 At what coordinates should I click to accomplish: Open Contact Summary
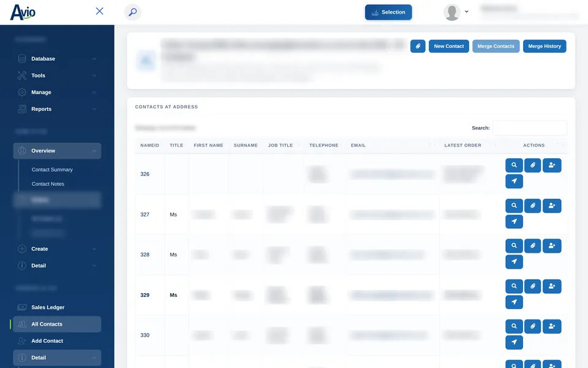52,170
